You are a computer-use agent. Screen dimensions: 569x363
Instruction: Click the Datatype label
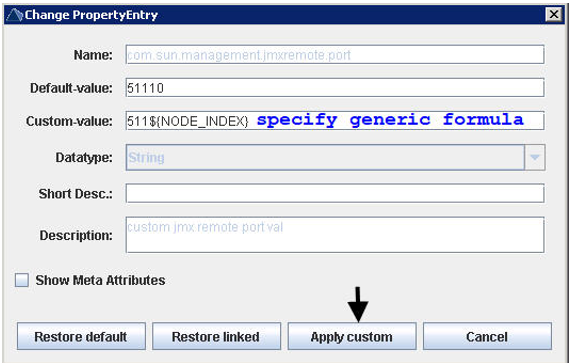84,158
